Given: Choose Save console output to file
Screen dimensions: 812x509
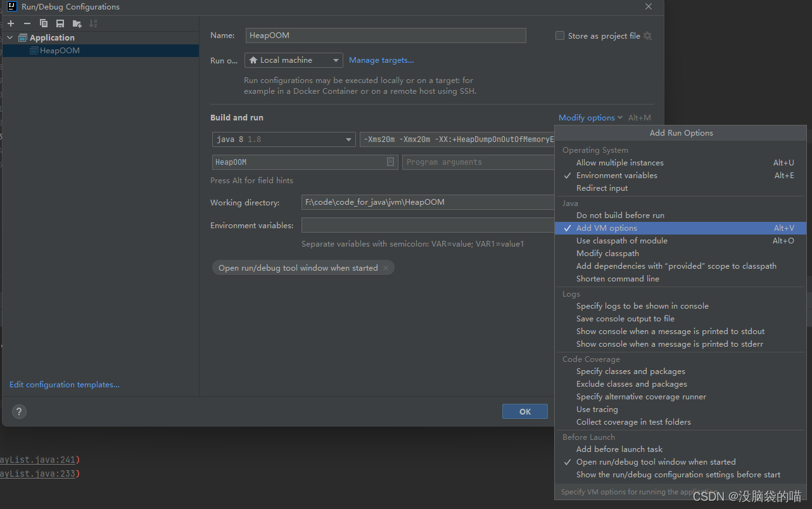Looking at the screenshot, I should pos(681,319).
